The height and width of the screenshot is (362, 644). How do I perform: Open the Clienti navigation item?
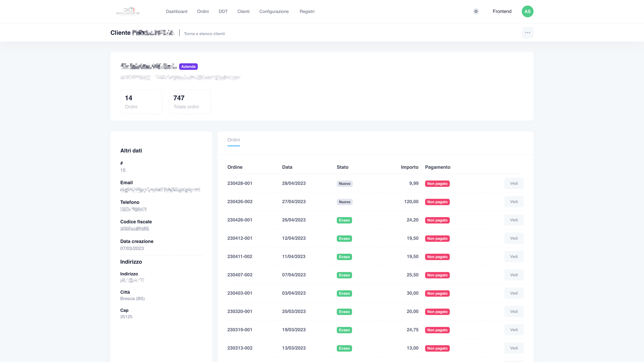click(x=243, y=11)
